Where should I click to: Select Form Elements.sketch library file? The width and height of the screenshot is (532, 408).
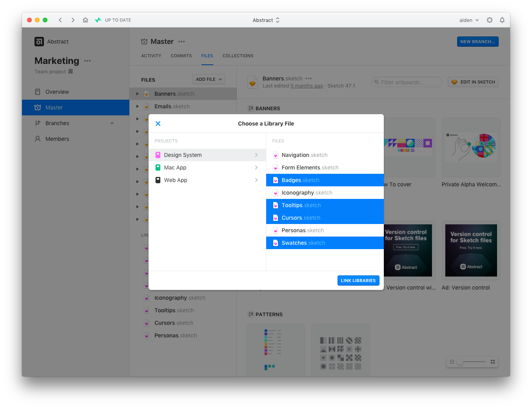pyautogui.click(x=325, y=168)
